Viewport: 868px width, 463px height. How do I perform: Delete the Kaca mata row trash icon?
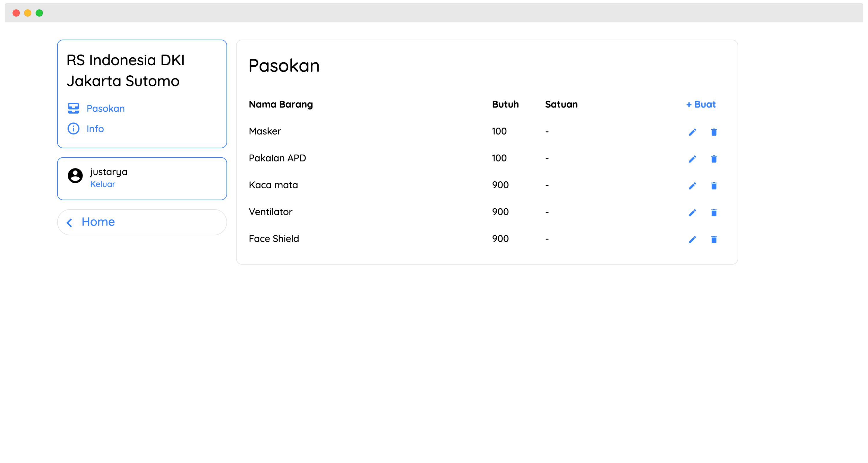[x=714, y=186]
